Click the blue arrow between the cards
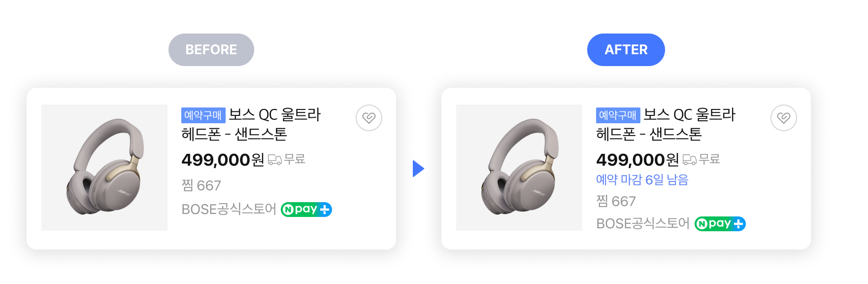Screen dimensions: 868x284 coord(419,169)
